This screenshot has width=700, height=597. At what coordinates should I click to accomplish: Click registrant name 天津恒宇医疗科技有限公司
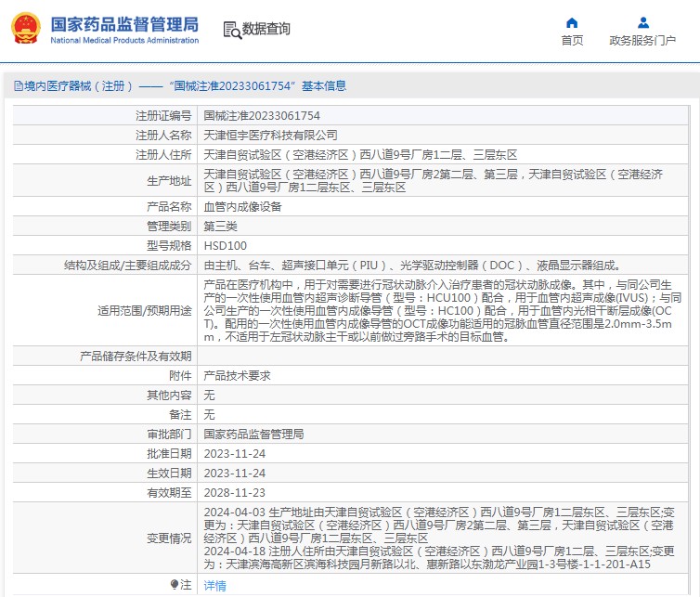pyautogui.click(x=264, y=135)
